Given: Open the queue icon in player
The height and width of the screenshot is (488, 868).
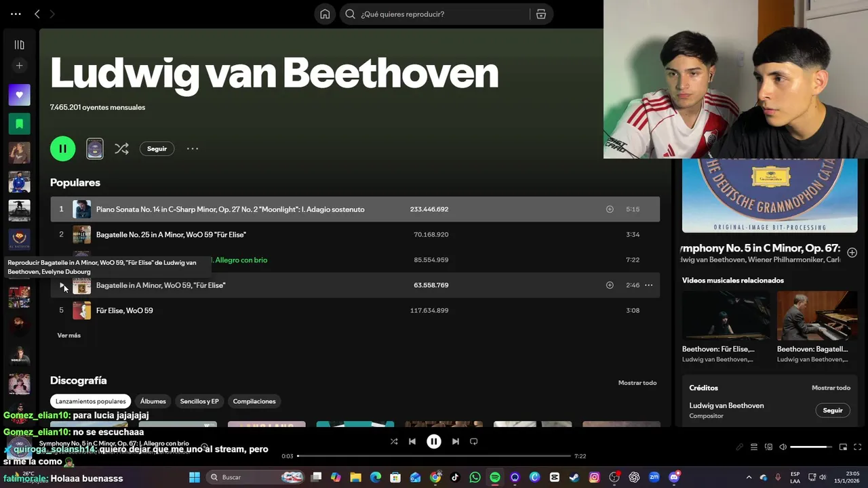Looking at the screenshot, I should (x=754, y=447).
